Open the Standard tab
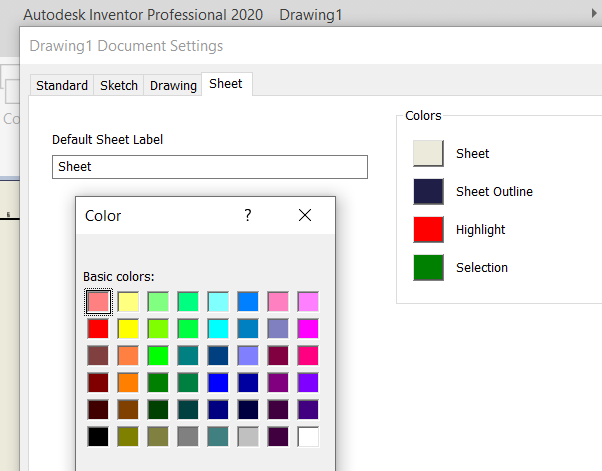Viewport: 602px width, 471px height. 62,85
